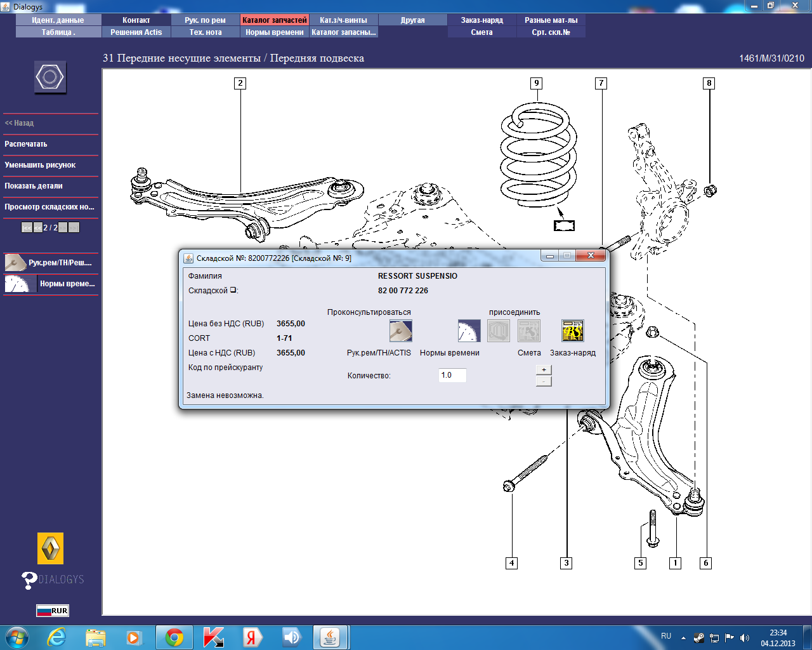This screenshot has height=650, width=812.
Task: Go to previous page with << button
Action: (38, 227)
